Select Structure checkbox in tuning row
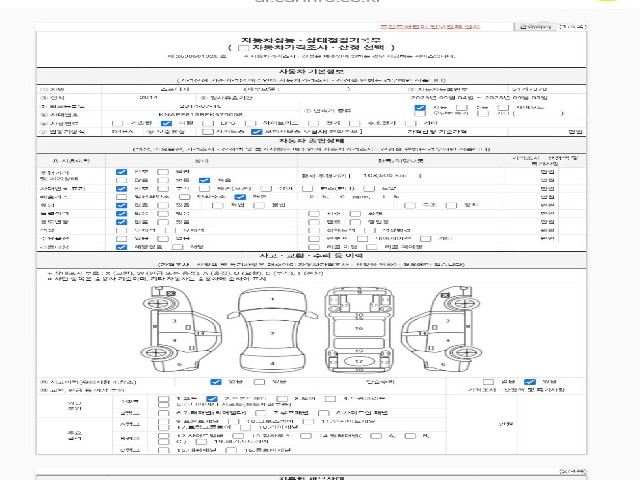 (410, 205)
